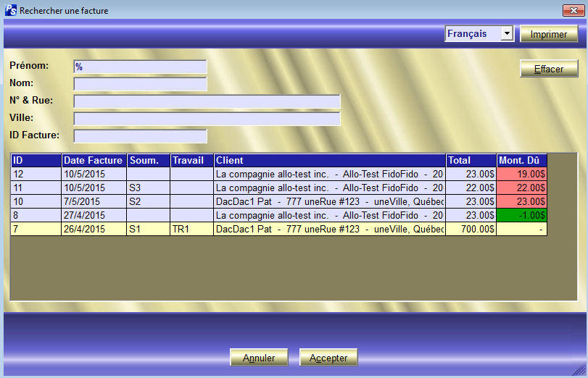Click the TR1 work cell

[x=191, y=229]
